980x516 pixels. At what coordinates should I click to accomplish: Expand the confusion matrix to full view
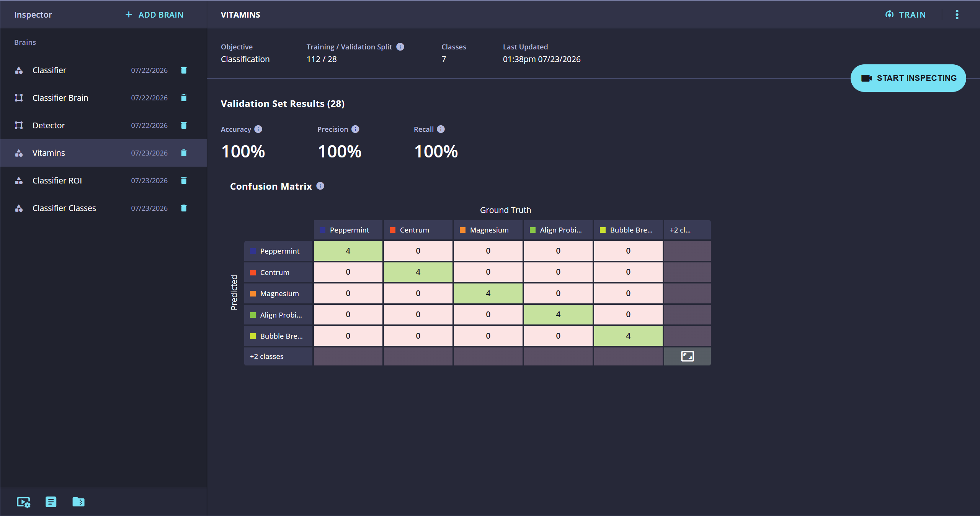(688, 356)
